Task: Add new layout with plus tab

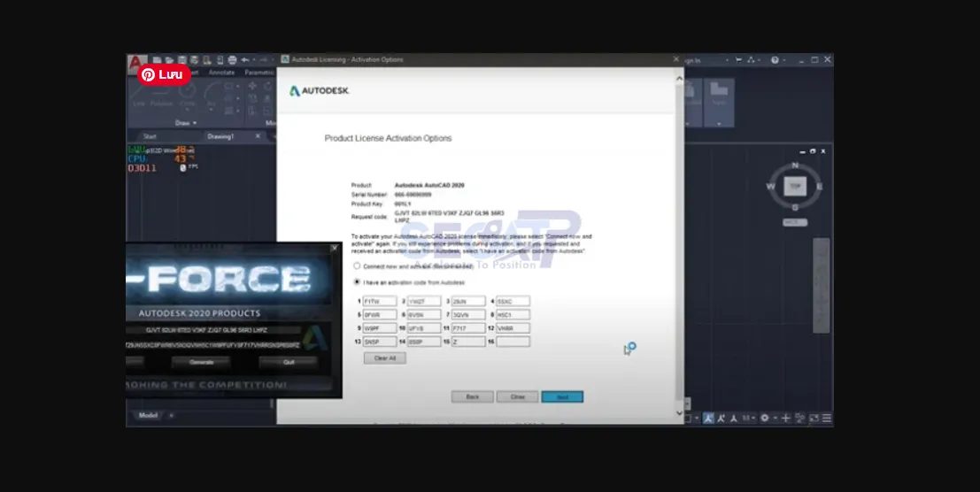Action: (171, 415)
